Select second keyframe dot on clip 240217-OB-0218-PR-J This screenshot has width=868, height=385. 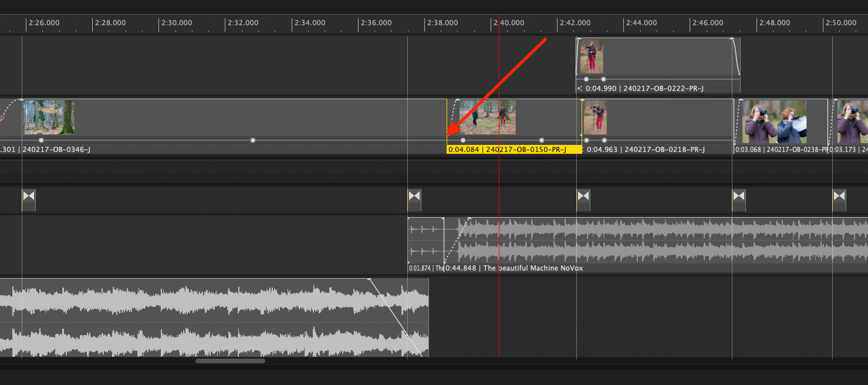pos(603,140)
